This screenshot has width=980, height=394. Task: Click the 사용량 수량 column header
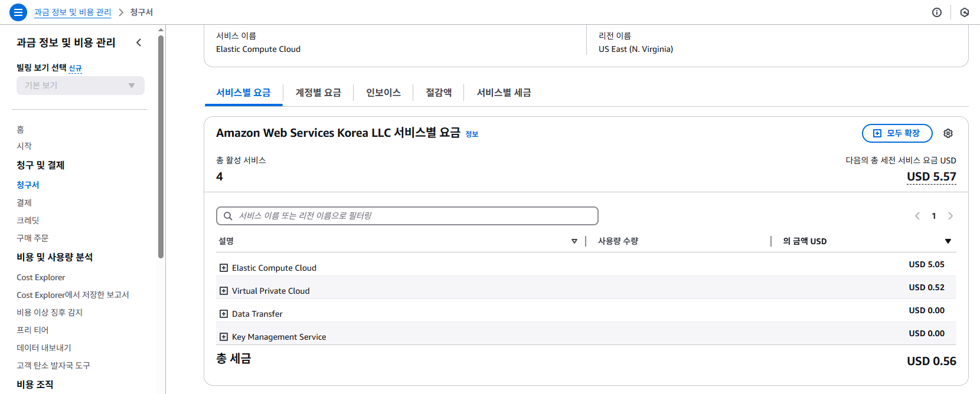tap(618, 241)
